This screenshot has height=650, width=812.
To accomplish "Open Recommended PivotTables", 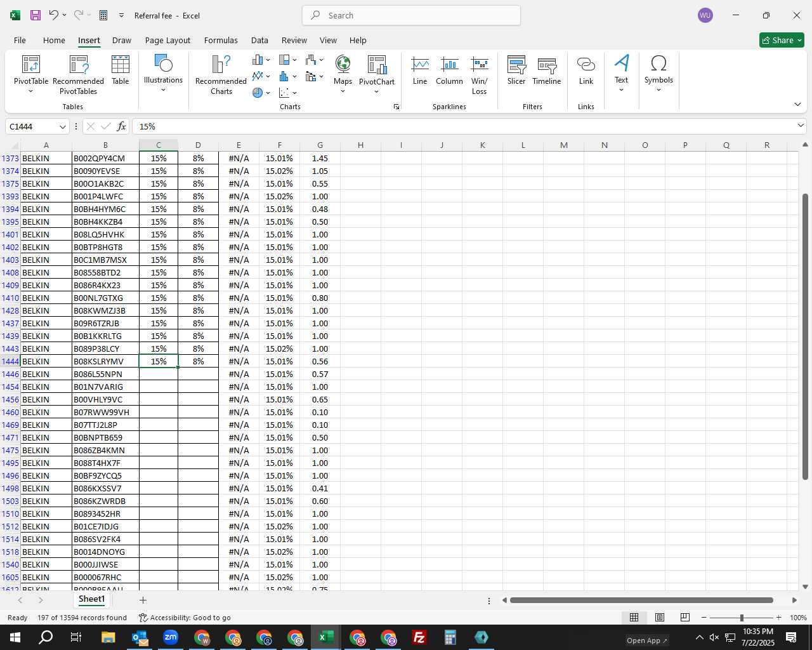I will point(79,75).
